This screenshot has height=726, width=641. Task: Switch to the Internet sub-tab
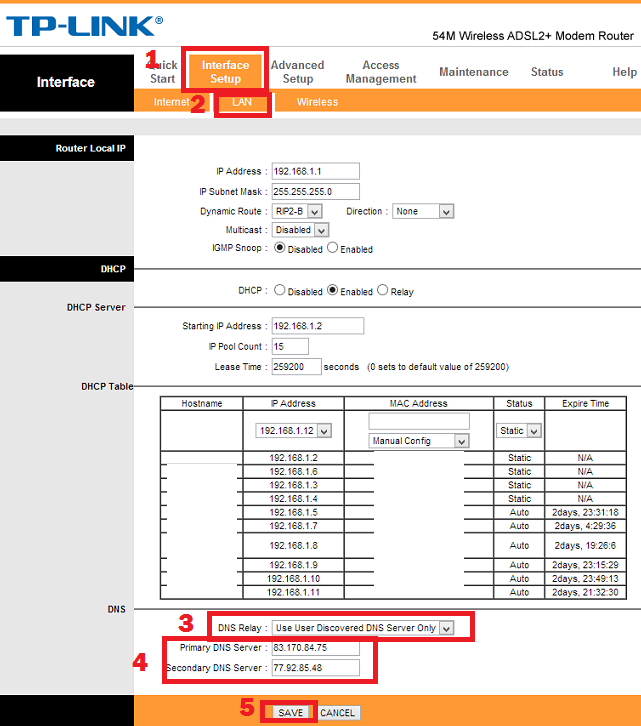pyautogui.click(x=171, y=102)
